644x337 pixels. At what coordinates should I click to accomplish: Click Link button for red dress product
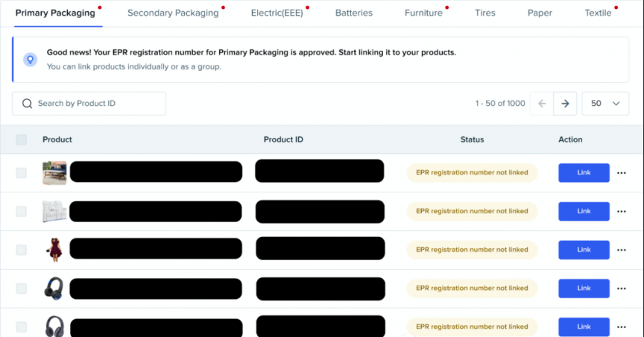584,250
